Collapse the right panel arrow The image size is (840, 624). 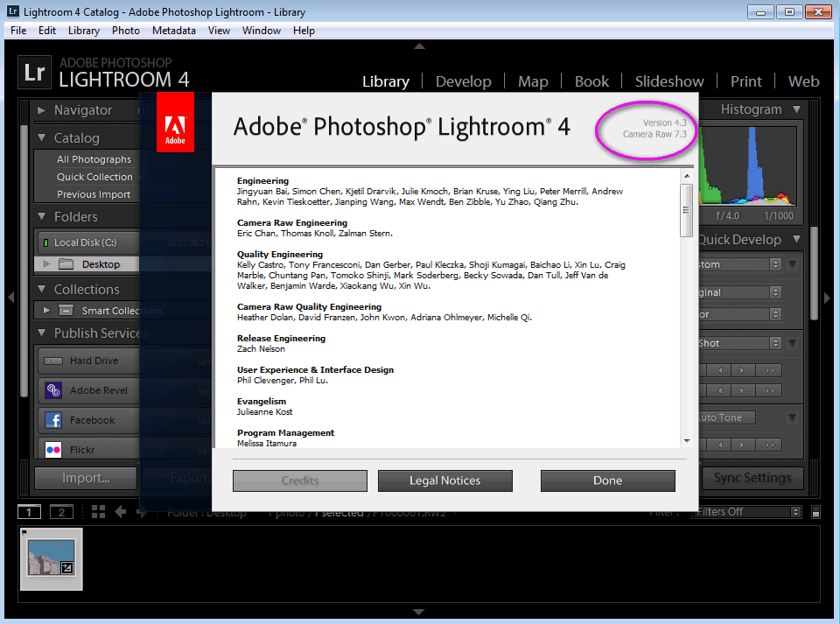pyautogui.click(x=828, y=298)
